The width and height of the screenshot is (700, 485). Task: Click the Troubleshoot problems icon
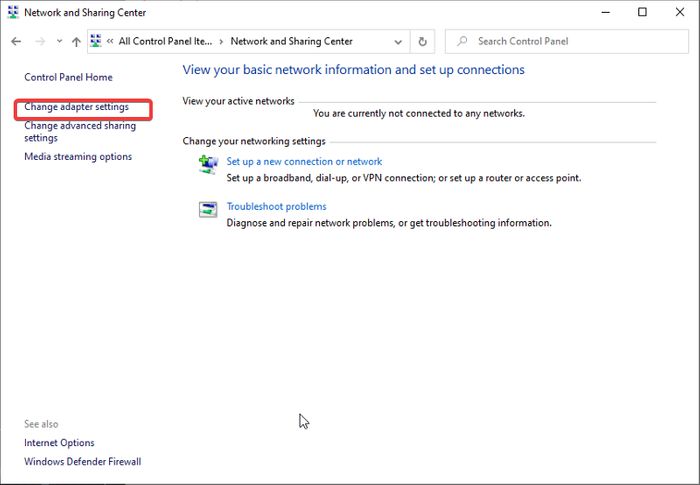point(208,210)
